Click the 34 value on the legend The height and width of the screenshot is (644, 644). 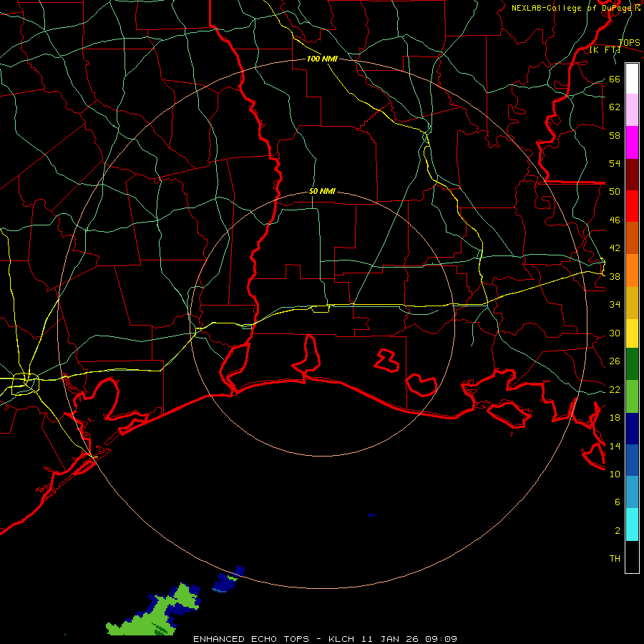click(615, 305)
